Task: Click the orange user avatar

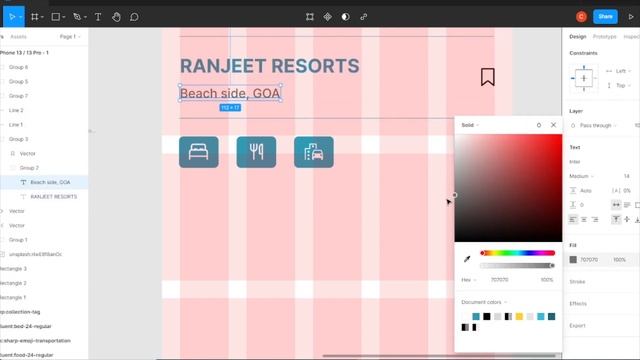Action: coord(581,17)
